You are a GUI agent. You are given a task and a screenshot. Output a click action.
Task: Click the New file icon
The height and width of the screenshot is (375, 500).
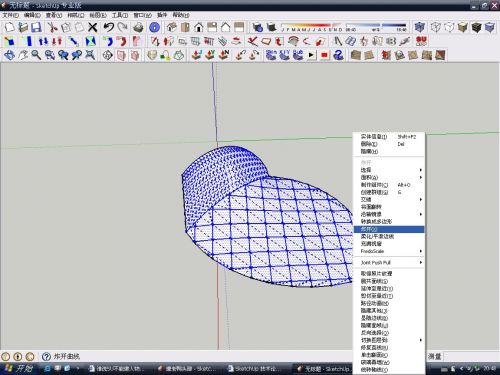9,27
